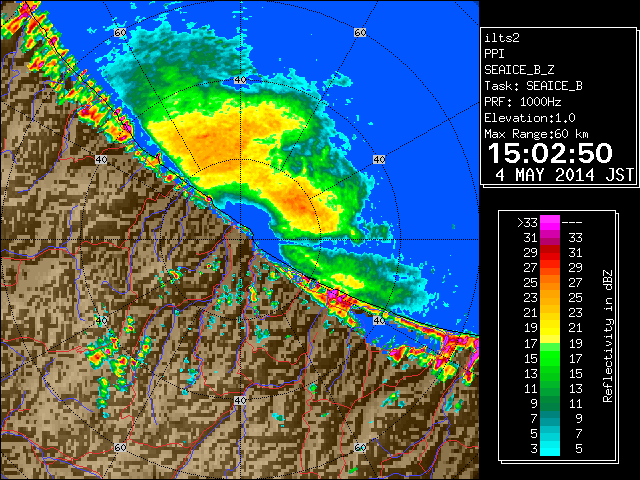Click the 40 range label inside the green sea echo
The image size is (640, 480).
pyautogui.click(x=240, y=80)
